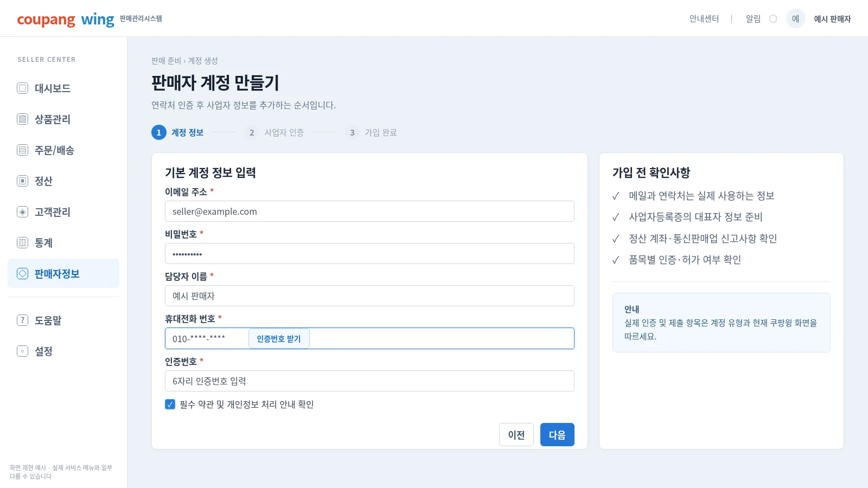Image resolution: width=868 pixels, height=488 pixels.
Task: Focus the 휴대전화 번호 input field
Action: [369, 338]
